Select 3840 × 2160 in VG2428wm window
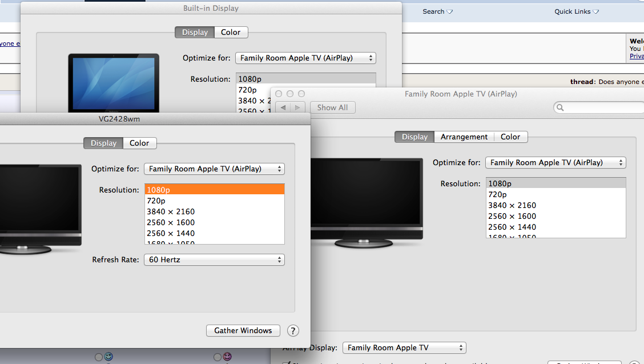 (215, 211)
